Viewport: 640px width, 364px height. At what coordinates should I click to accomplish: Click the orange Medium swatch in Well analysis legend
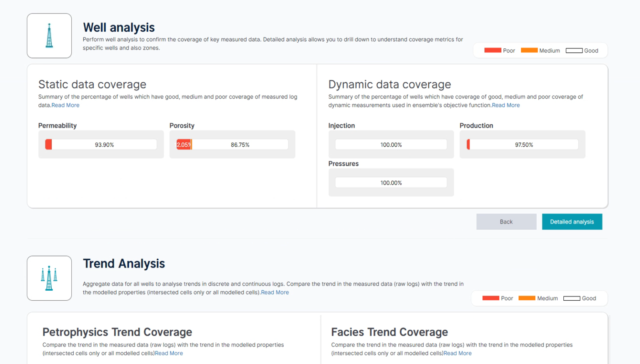(x=529, y=50)
